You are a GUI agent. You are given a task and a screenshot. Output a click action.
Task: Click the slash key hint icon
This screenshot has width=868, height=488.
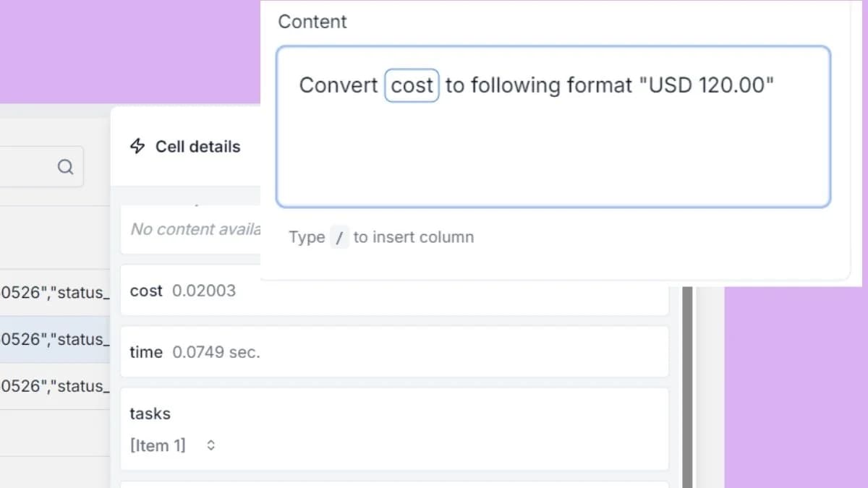point(340,237)
